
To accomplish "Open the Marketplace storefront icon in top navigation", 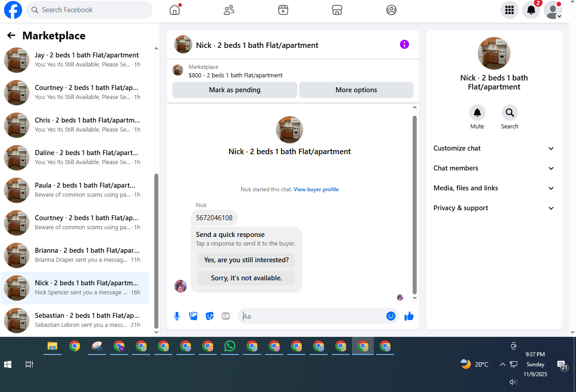I will tap(337, 10).
